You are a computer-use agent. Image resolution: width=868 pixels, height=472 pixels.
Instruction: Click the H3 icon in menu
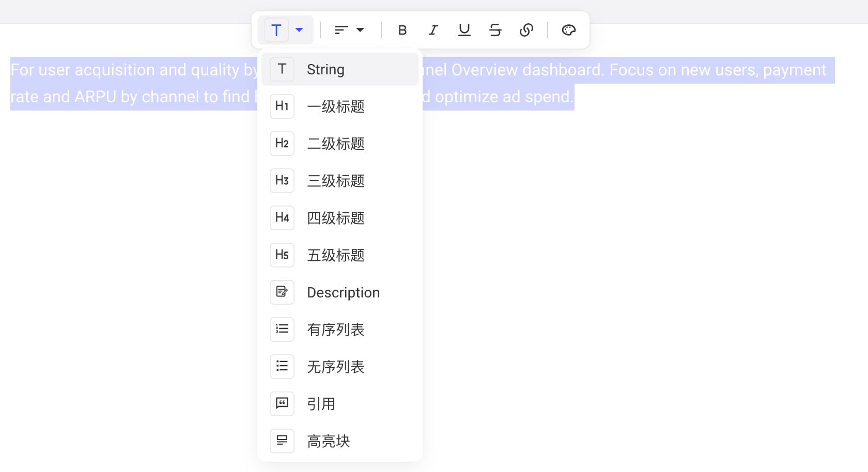(282, 181)
